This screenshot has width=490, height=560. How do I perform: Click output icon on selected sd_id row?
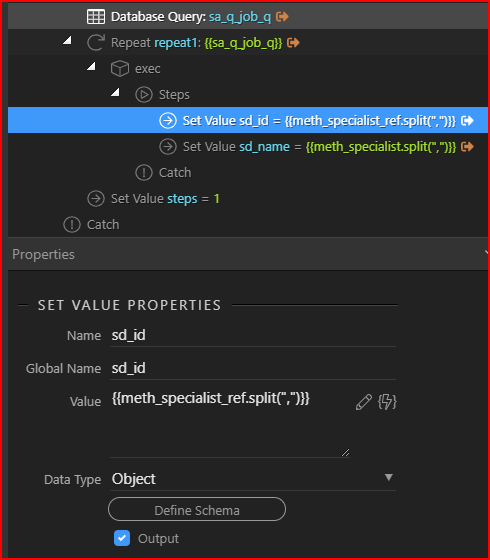(x=467, y=121)
